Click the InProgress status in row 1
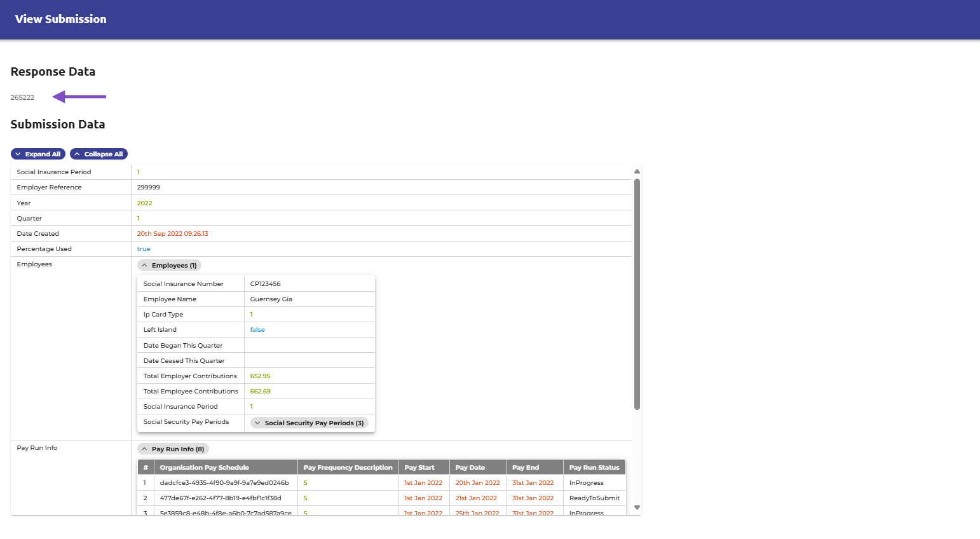980x539 pixels. click(587, 483)
